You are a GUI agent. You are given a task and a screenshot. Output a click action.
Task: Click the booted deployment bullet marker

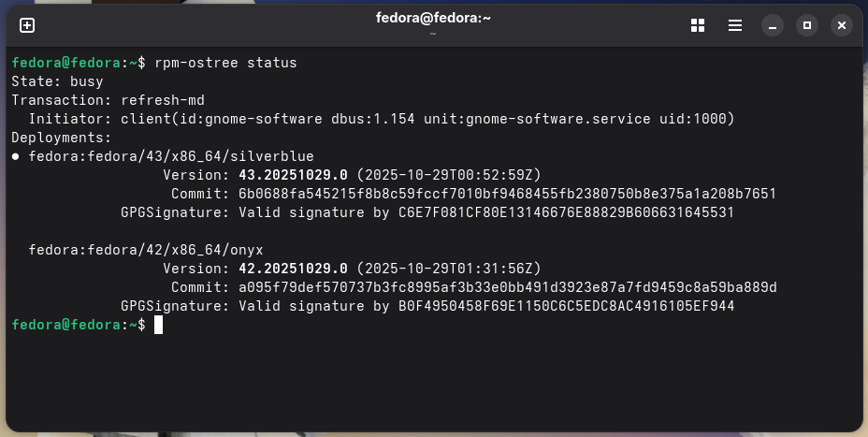[16, 157]
